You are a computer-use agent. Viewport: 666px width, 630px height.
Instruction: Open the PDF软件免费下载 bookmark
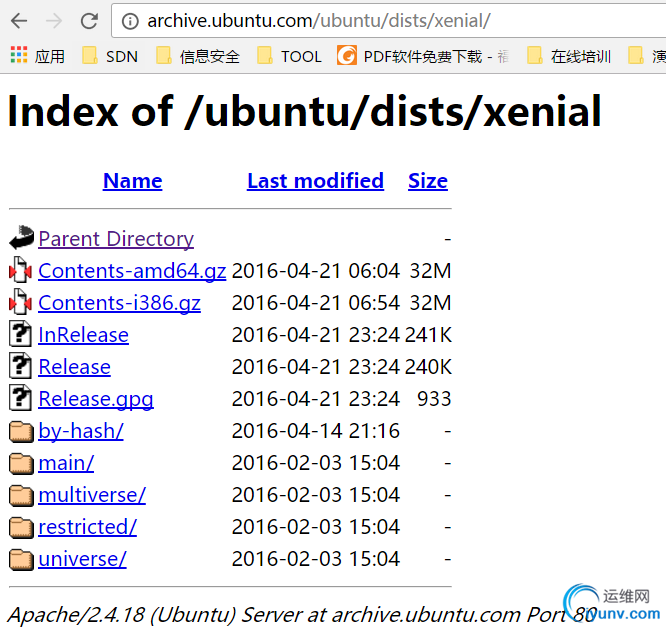tap(423, 56)
